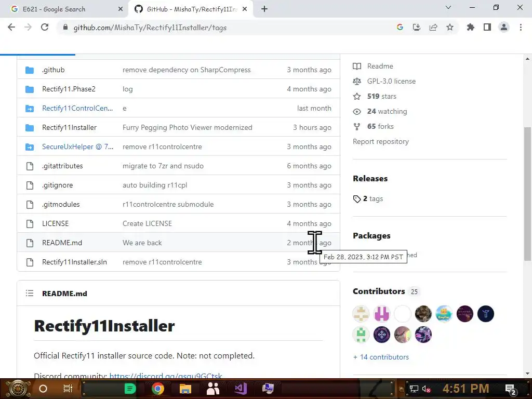Open Rectify11Installer.sln file
This screenshot has height=399, width=532.
74,262
